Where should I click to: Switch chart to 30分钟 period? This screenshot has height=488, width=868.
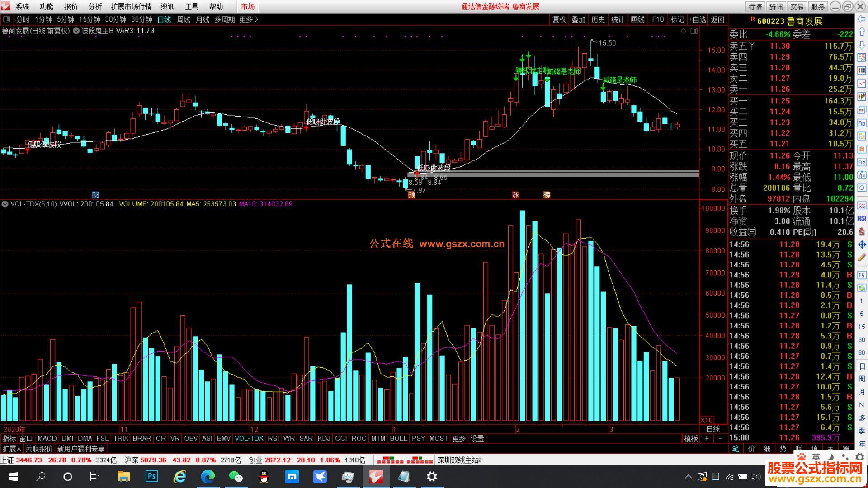pos(116,19)
